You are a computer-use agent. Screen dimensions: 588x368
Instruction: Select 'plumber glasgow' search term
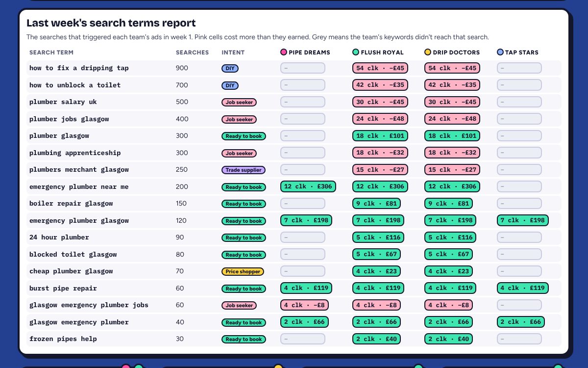pos(59,136)
